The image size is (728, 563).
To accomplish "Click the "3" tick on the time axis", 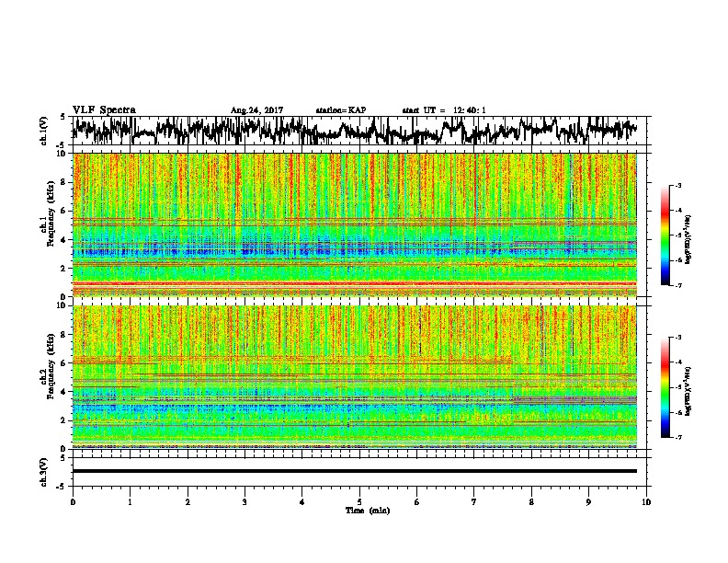I will coord(245,502).
